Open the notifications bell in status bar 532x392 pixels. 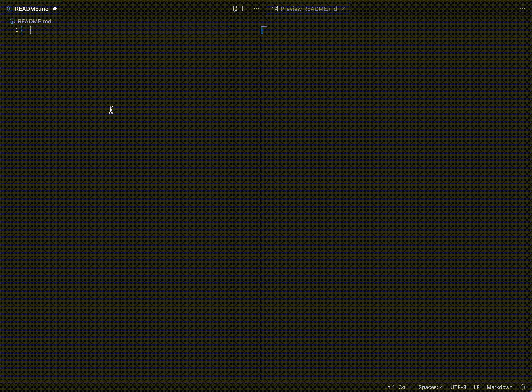pyautogui.click(x=522, y=387)
